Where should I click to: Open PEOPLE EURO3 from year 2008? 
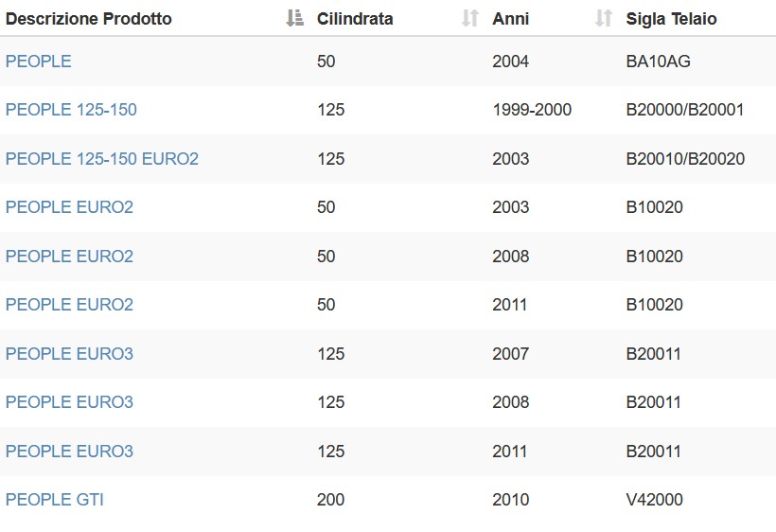[x=69, y=402]
